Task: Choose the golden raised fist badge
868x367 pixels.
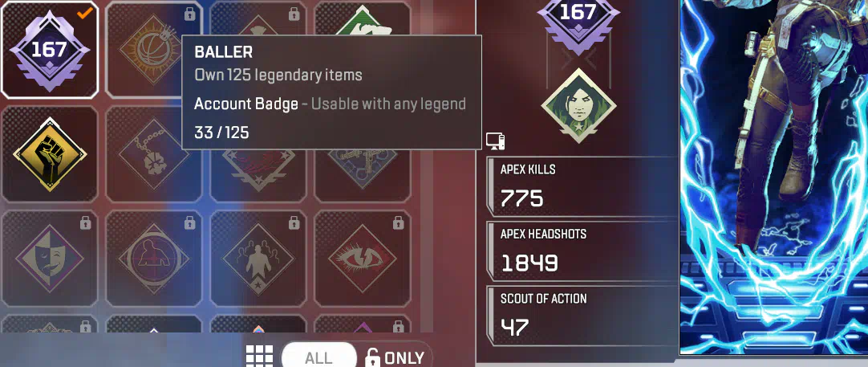Action: [50, 154]
